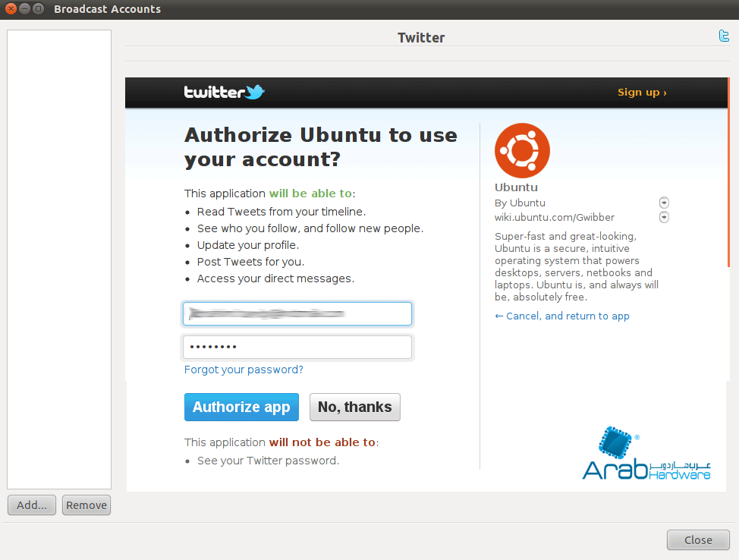
Task: Click the Twitter bird icon at top right
Action: coord(724,36)
